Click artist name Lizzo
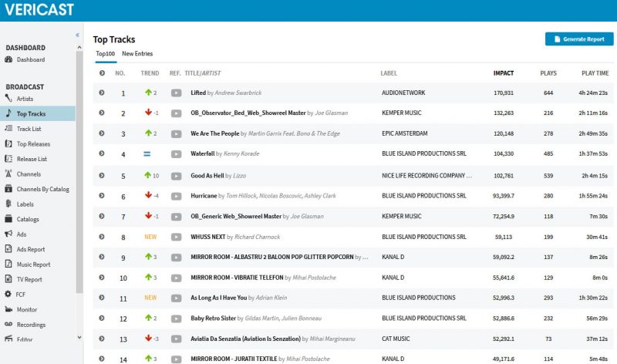This screenshot has height=364, width=617. [239, 176]
